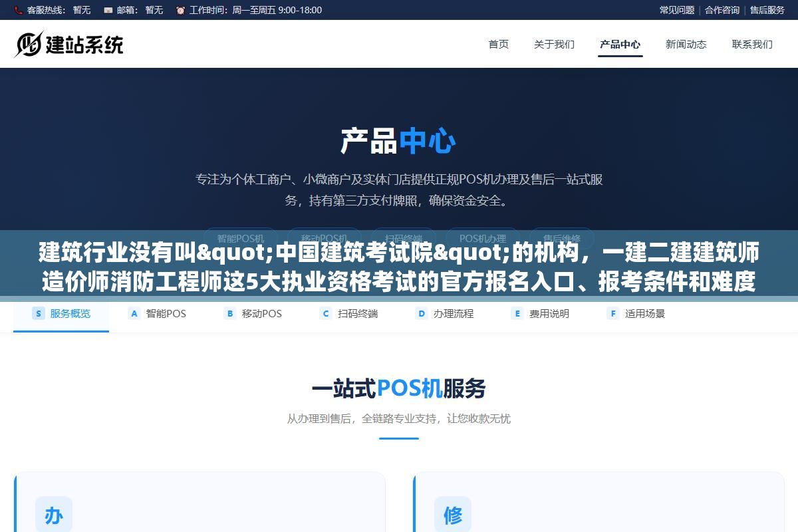The height and width of the screenshot is (532, 798).
Task: Click the clock icon beside 工作时间
Action: pyautogui.click(x=180, y=10)
